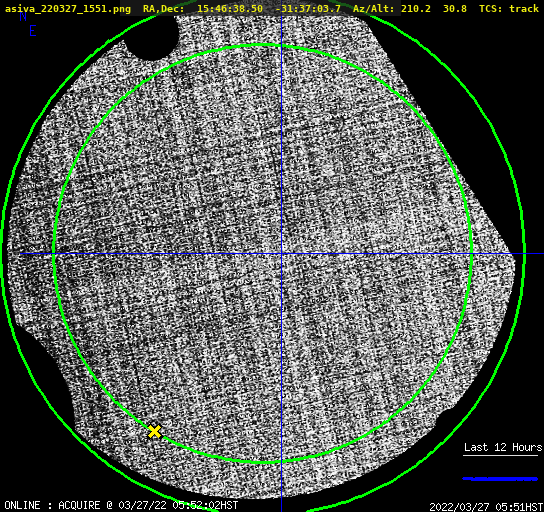Viewport: 544px width, 512px height.
Task: Click the TCS: track status text
Action: 509,9
